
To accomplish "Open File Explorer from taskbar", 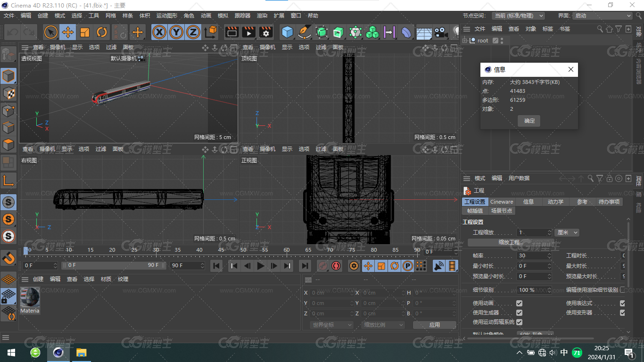I will [82, 353].
